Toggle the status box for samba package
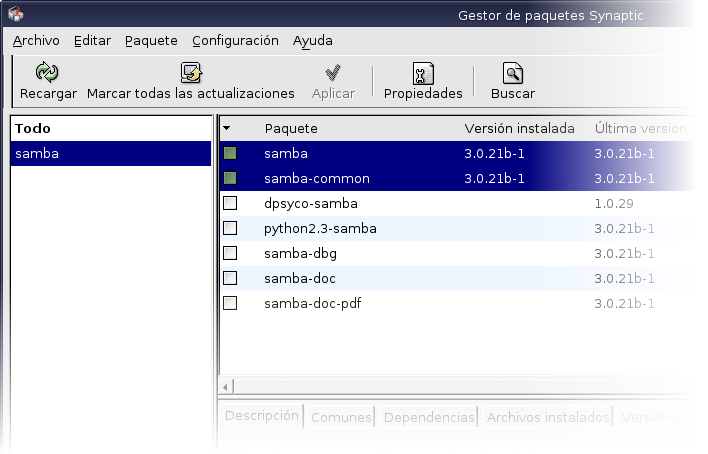708x454 pixels. 230,154
